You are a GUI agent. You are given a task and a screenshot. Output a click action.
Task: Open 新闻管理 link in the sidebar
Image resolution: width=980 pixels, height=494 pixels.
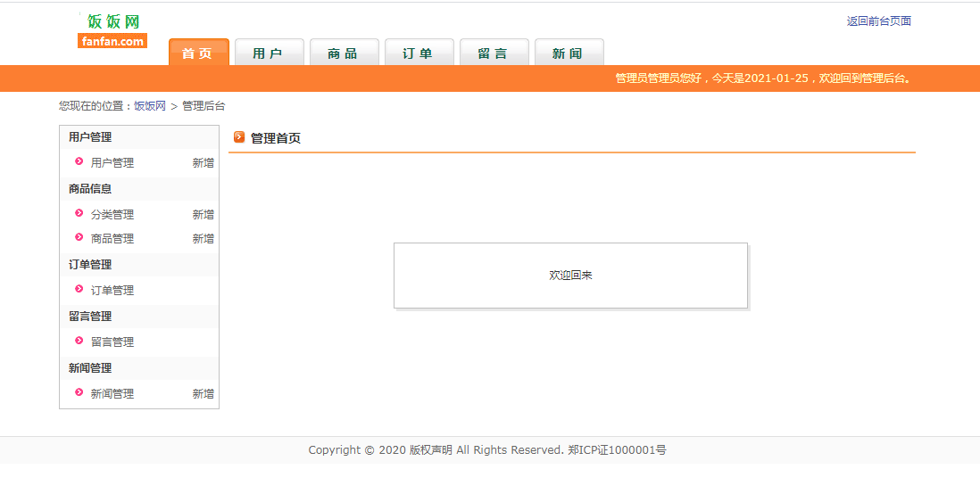coord(112,394)
